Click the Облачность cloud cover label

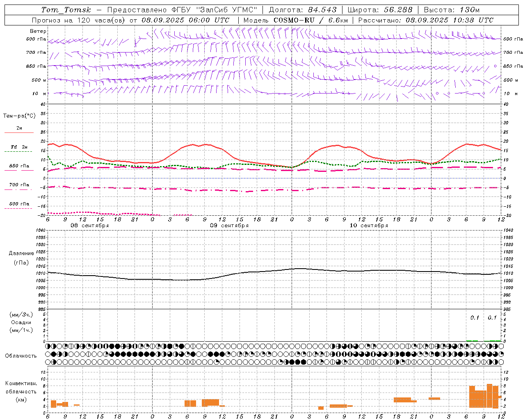(21, 356)
